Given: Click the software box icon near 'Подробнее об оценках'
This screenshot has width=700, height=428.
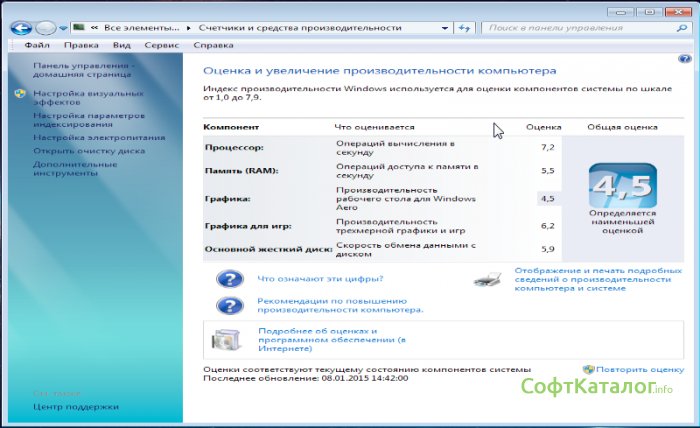Looking at the screenshot, I should [x=224, y=341].
